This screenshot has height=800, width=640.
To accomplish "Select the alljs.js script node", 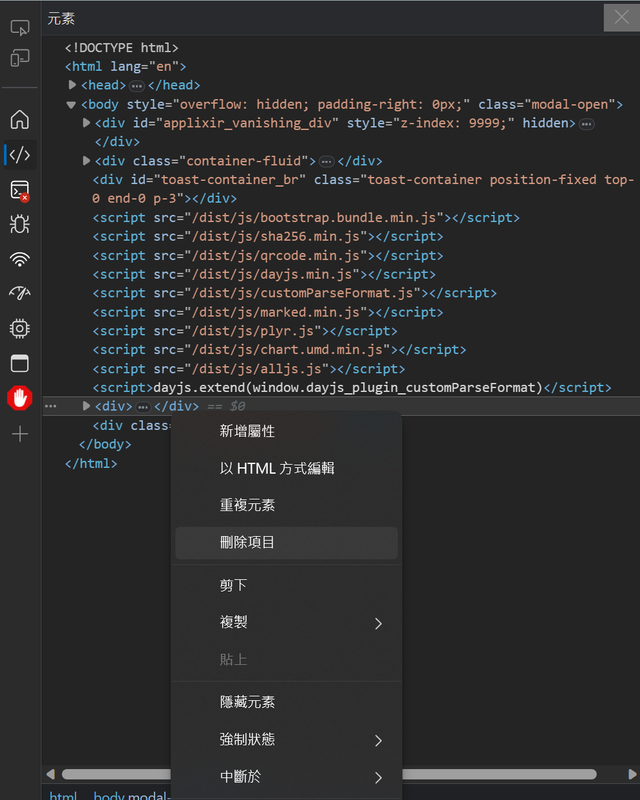I will pos(249,369).
